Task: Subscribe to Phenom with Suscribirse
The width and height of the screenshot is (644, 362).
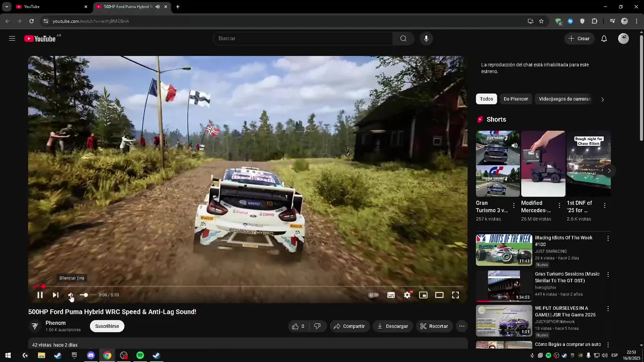Action: [x=107, y=326]
